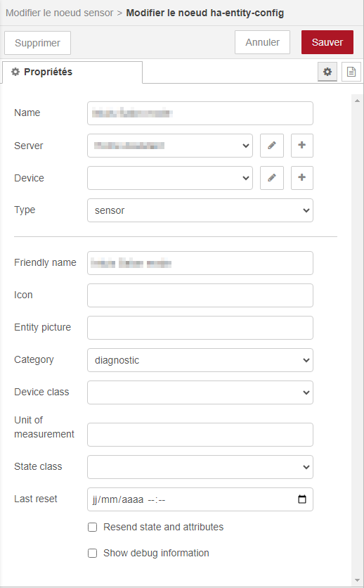
Task: Open the Server selection dropdown
Action: coord(170,146)
